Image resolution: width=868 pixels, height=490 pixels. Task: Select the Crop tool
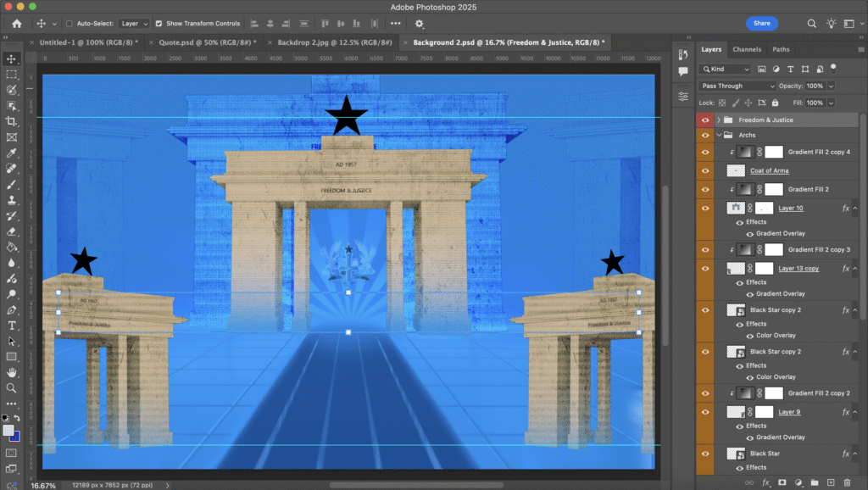(x=11, y=121)
